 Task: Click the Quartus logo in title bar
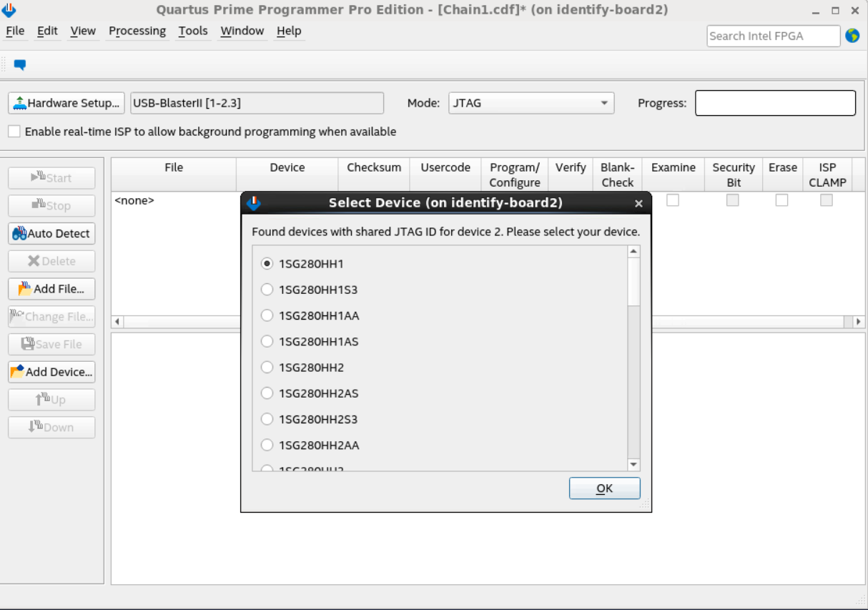(x=9, y=10)
